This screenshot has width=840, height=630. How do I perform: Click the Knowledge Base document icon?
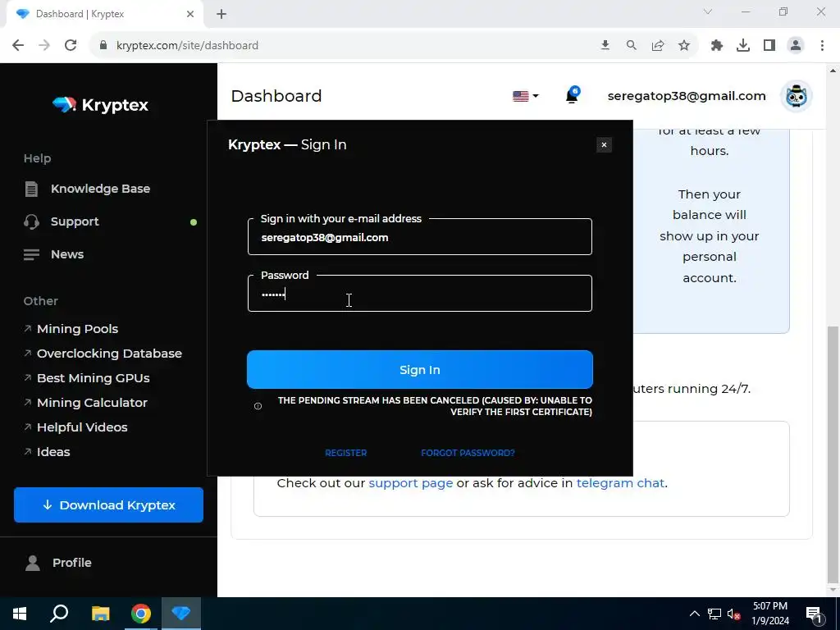tap(32, 189)
